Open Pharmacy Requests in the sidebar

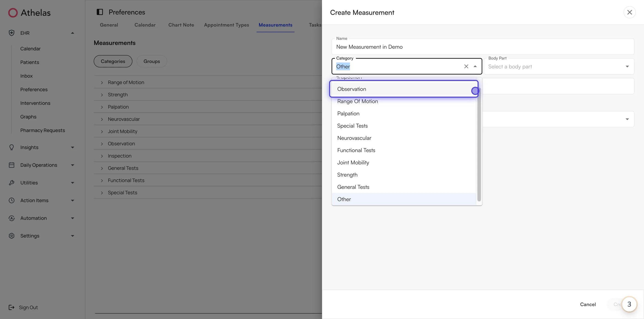point(43,130)
